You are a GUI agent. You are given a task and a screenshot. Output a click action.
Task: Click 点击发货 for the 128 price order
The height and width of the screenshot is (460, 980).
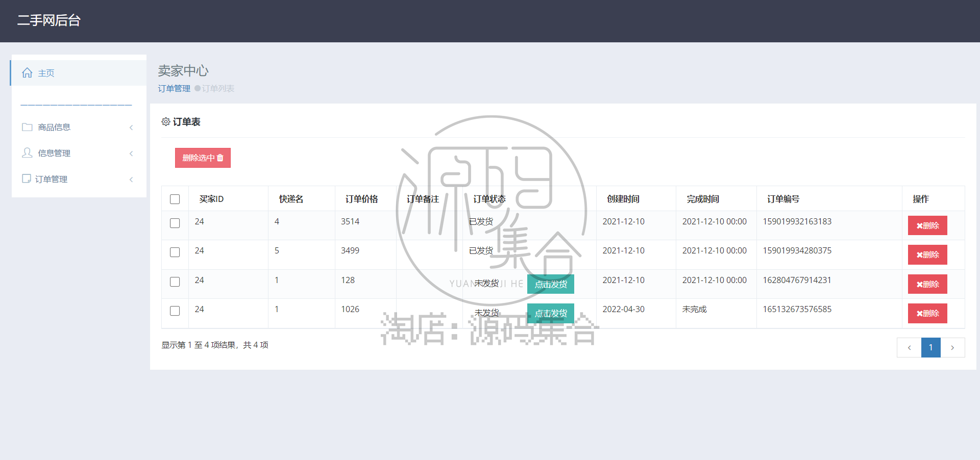click(551, 284)
